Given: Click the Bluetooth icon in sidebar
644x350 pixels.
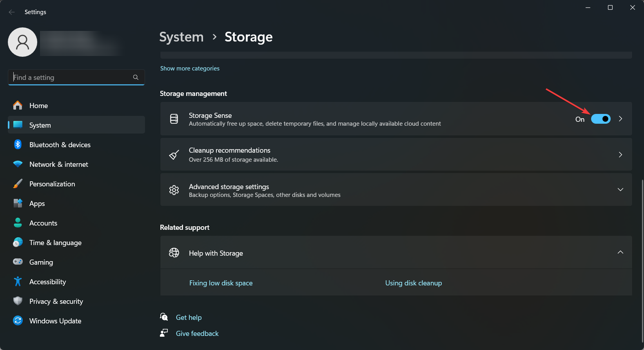Looking at the screenshot, I should click(18, 144).
